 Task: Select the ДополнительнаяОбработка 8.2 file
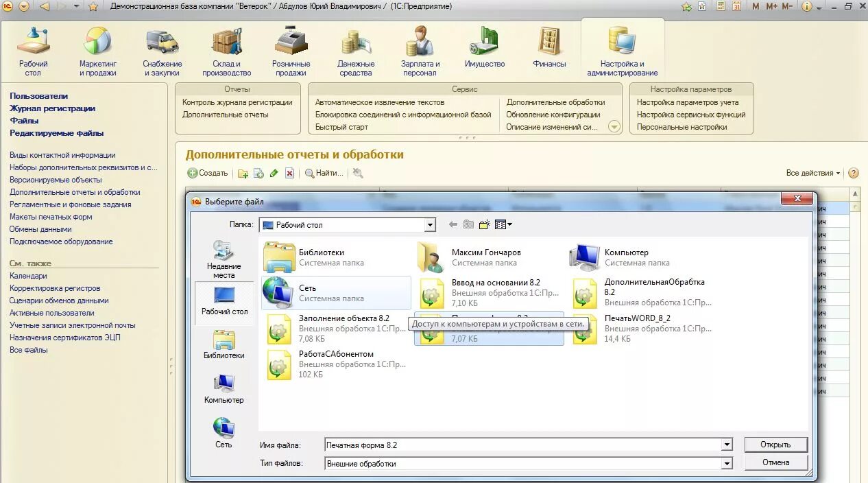(642, 293)
